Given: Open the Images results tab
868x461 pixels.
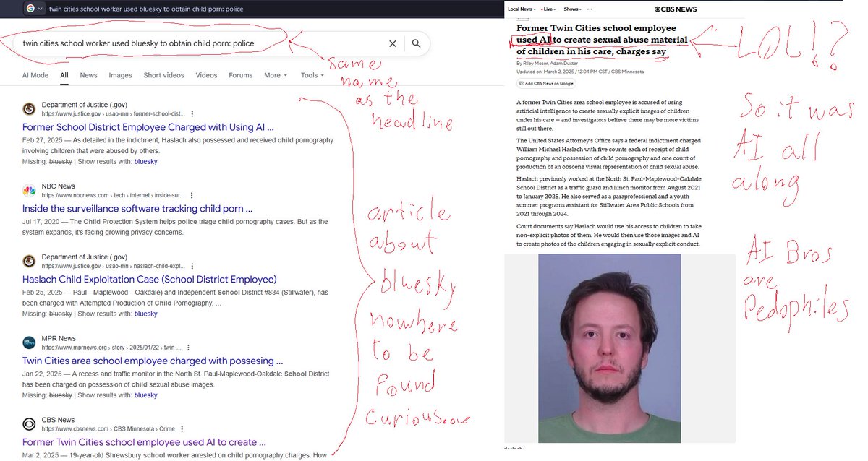Looking at the screenshot, I should click(121, 75).
